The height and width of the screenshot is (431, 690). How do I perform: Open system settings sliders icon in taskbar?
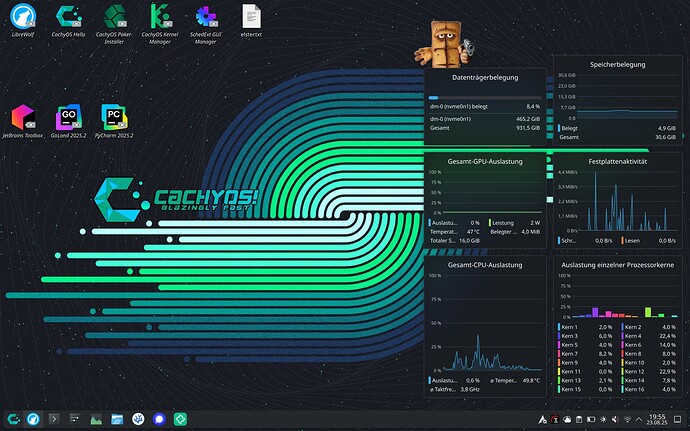(x=75, y=419)
